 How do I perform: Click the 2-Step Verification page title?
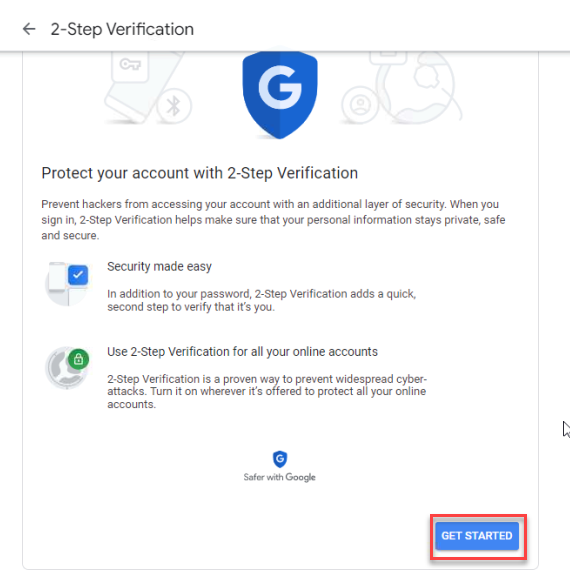[x=122, y=29]
